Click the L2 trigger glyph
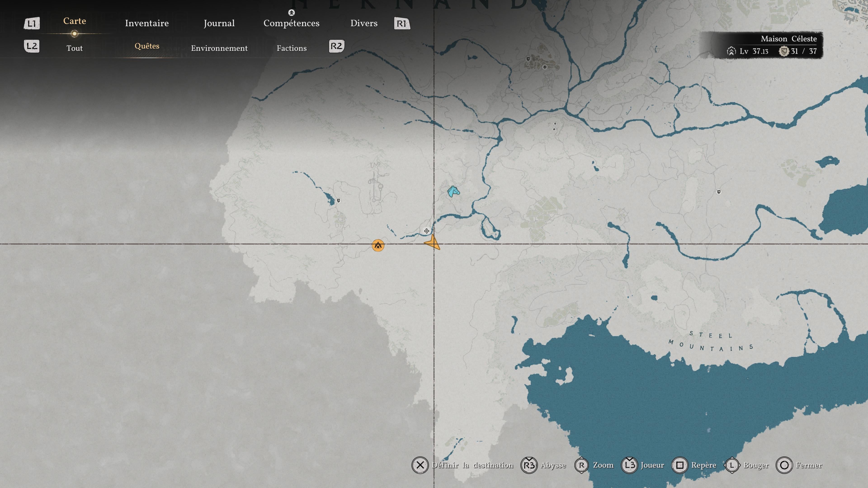This screenshot has width=868, height=488. pyautogui.click(x=32, y=46)
